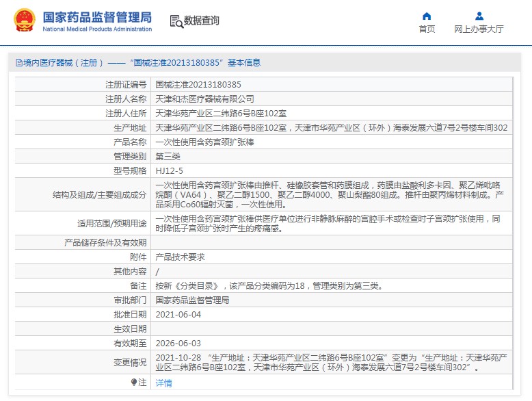This screenshot has width=532, height=401.
Task: Click the 型号规格 label
Action: point(131,171)
